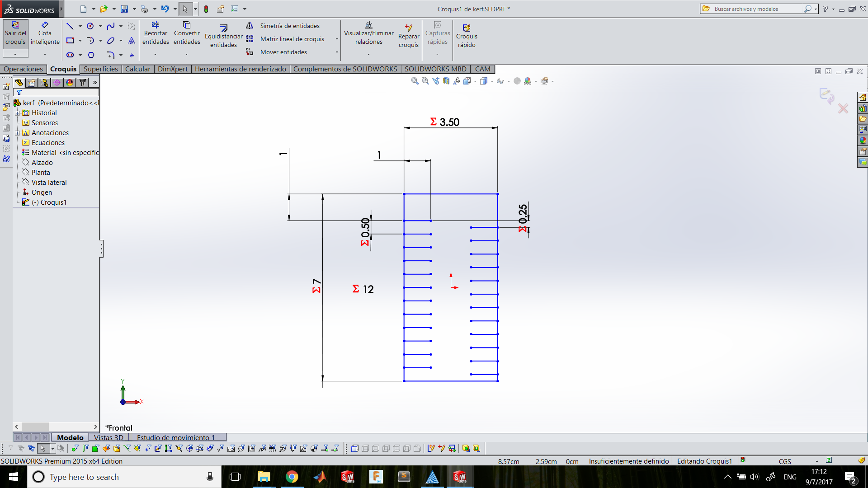The height and width of the screenshot is (488, 868).
Task: Open Complementos de SOLIDWORKS tab
Action: (x=345, y=69)
